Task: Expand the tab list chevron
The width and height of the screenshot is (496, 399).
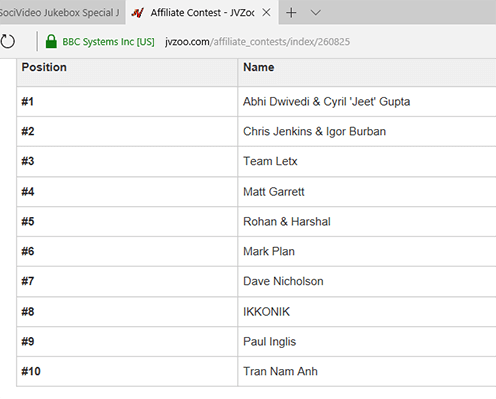Action: pos(315,13)
